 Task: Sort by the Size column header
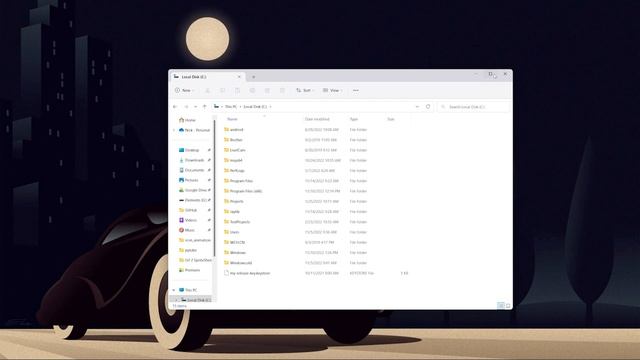[x=391, y=119]
